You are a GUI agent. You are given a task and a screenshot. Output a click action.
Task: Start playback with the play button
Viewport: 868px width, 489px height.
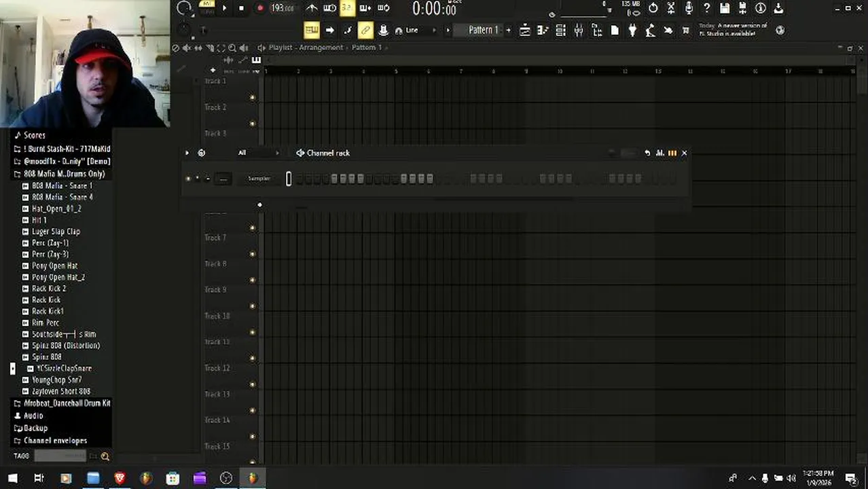[x=224, y=8]
